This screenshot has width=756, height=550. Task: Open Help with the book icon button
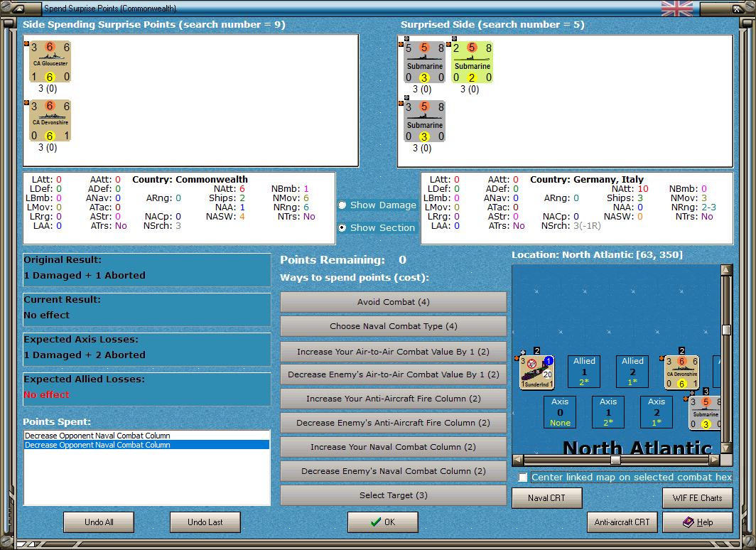click(698, 522)
